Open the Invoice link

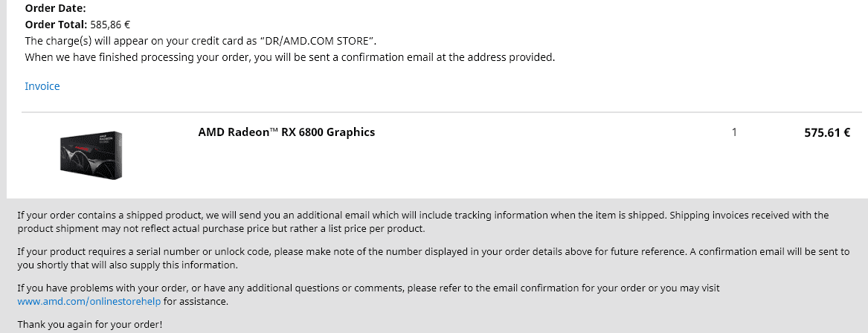click(42, 86)
